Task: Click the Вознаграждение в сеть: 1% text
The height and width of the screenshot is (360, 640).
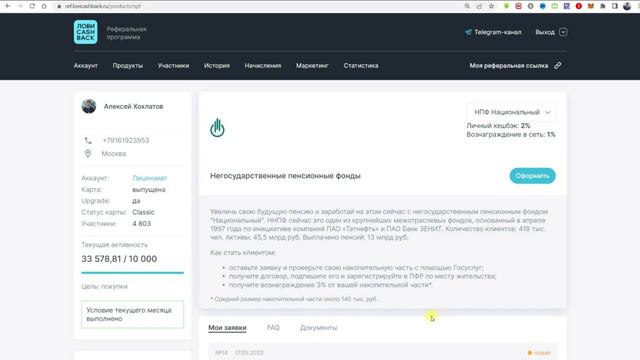Action: [511, 134]
